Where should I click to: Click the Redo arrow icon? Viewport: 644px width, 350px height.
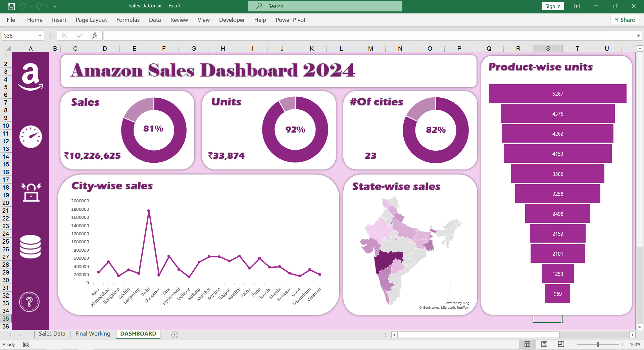coord(39,6)
